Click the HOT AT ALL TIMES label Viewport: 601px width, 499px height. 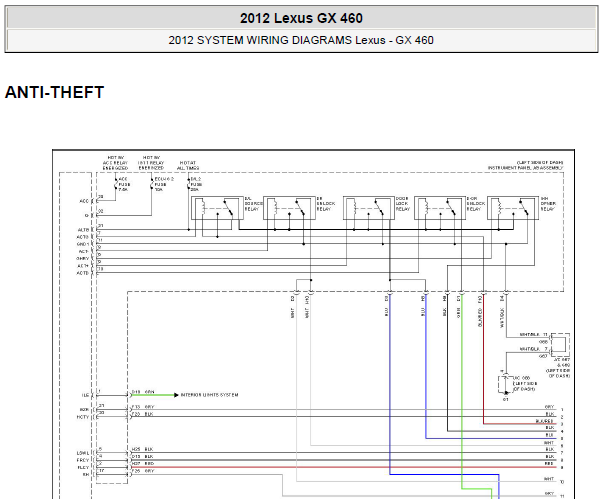click(188, 166)
